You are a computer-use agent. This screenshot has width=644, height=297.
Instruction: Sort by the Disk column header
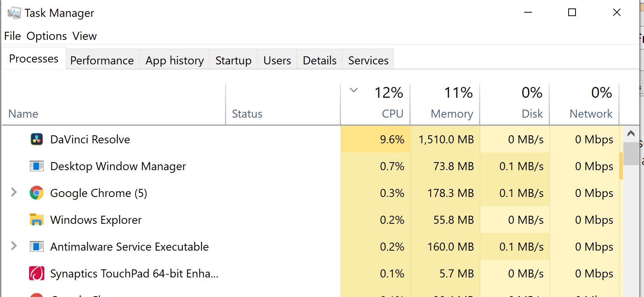point(515,104)
